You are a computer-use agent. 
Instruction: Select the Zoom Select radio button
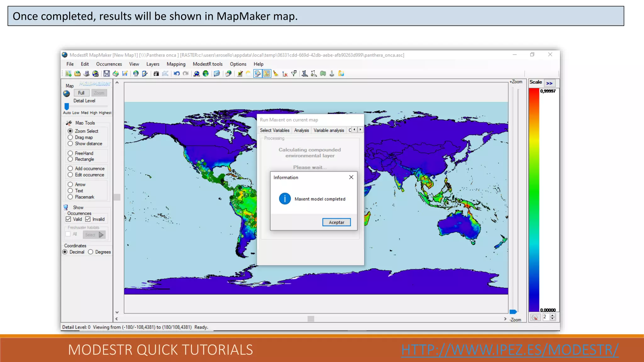click(70, 131)
